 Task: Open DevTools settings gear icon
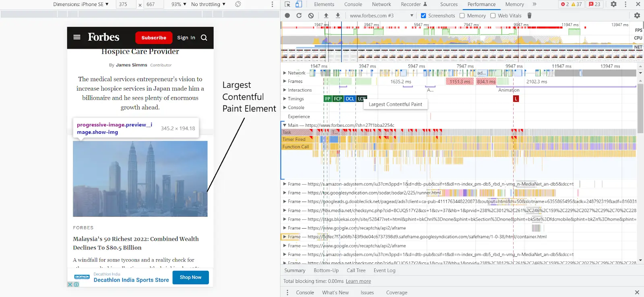613,4
